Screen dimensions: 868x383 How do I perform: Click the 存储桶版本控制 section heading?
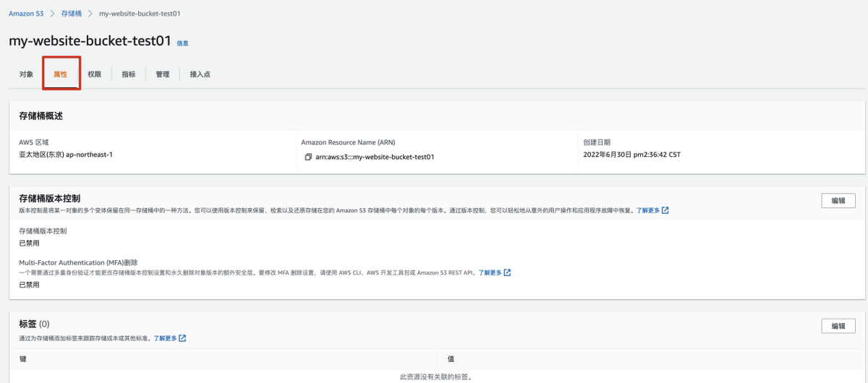pos(49,198)
